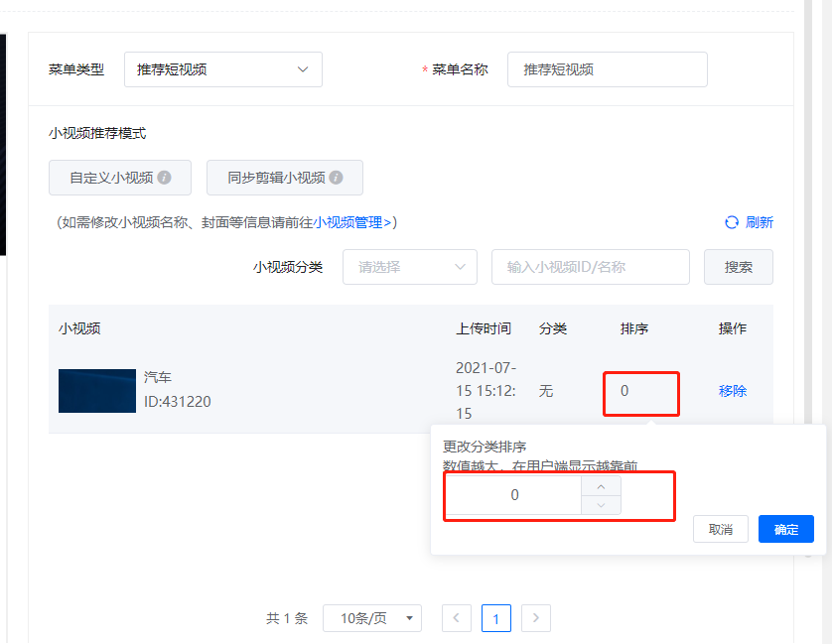Click the 刷新 refresh icon
Screen dimensions: 832x644
click(732, 222)
